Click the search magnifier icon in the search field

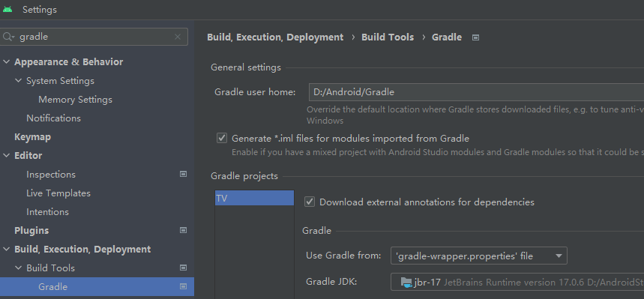click(x=8, y=37)
